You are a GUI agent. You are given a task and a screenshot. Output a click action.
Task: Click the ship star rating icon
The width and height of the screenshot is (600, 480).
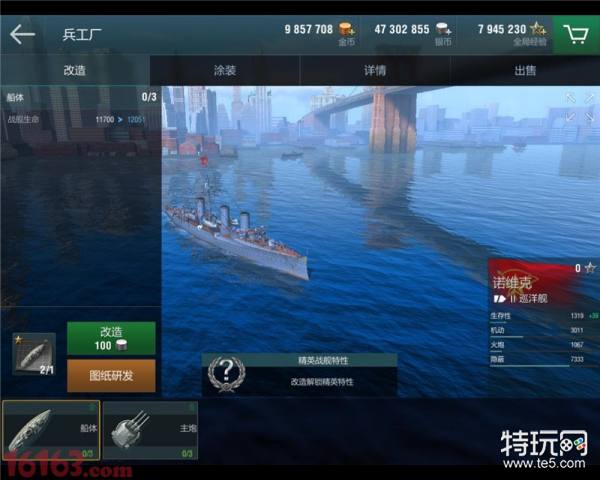[x=590, y=268]
